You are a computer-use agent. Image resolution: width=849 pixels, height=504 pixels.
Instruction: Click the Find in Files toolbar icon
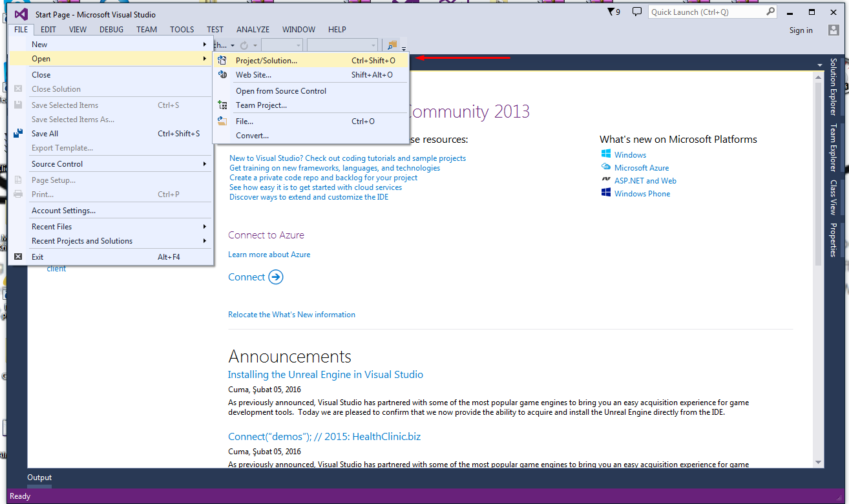[x=392, y=45]
